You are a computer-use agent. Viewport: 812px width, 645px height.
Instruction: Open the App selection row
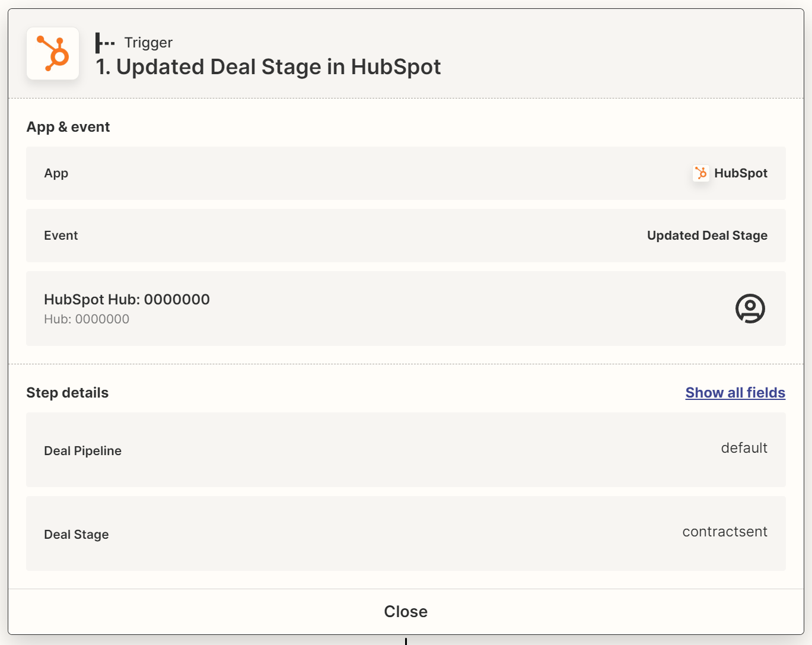(406, 173)
